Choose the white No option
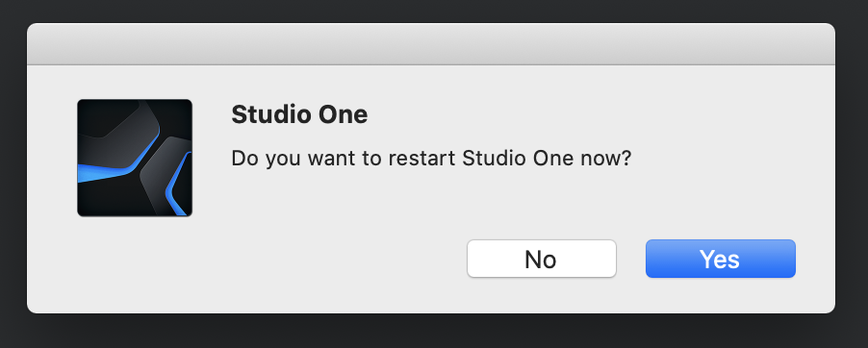 pyautogui.click(x=542, y=259)
